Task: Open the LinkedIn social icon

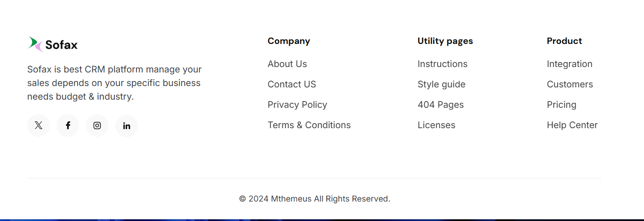Action: 127,125
